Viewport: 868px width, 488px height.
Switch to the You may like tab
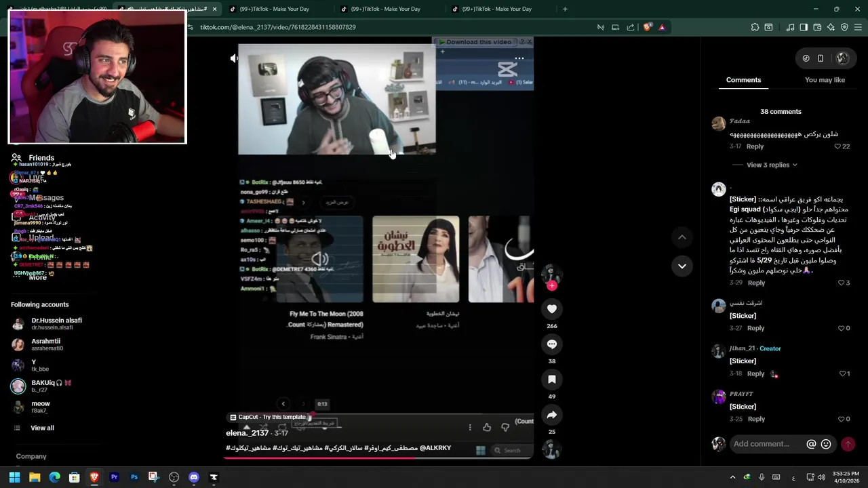pyautogui.click(x=825, y=80)
